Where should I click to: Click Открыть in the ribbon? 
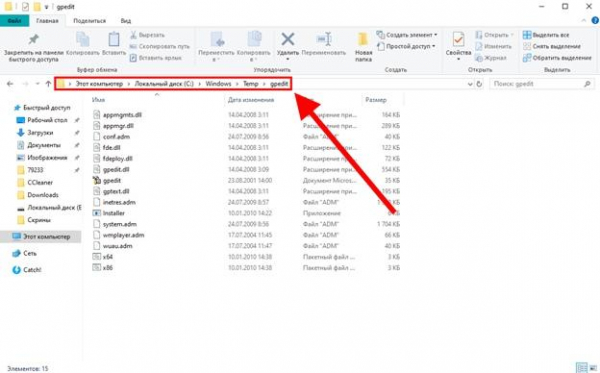point(493,35)
